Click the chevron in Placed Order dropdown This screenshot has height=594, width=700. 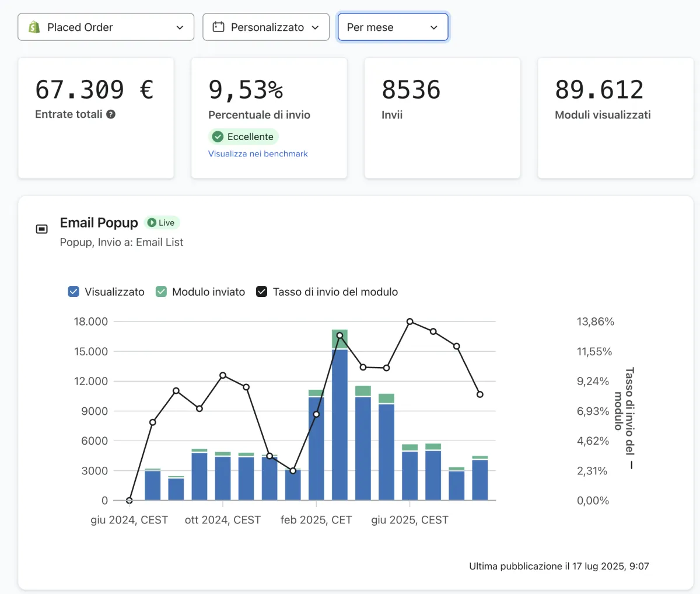tap(180, 27)
